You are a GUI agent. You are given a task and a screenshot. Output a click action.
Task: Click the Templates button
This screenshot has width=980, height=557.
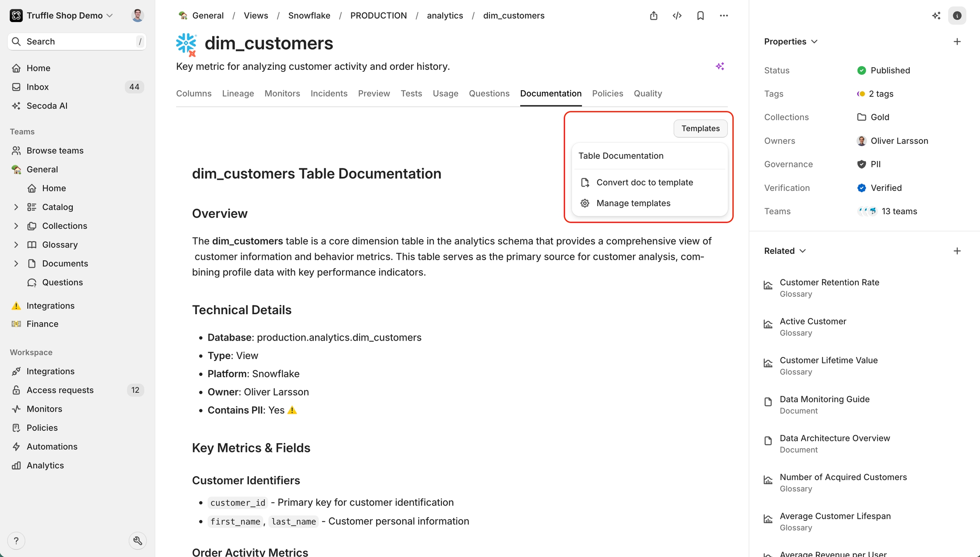[x=700, y=128]
